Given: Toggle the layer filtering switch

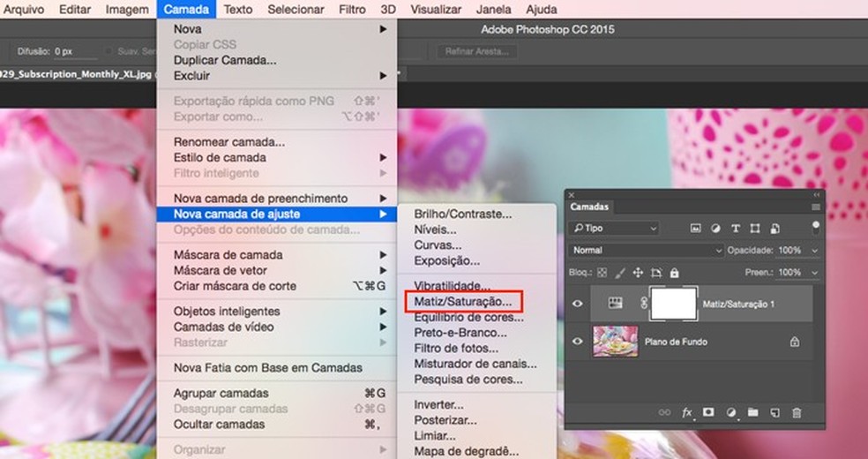Looking at the screenshot, I should click(815, 228).
